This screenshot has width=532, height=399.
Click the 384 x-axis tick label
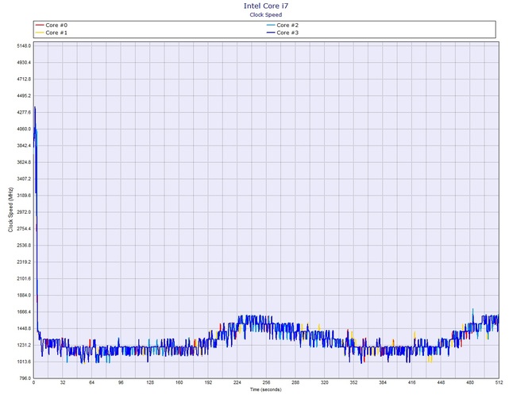[383, 382]
